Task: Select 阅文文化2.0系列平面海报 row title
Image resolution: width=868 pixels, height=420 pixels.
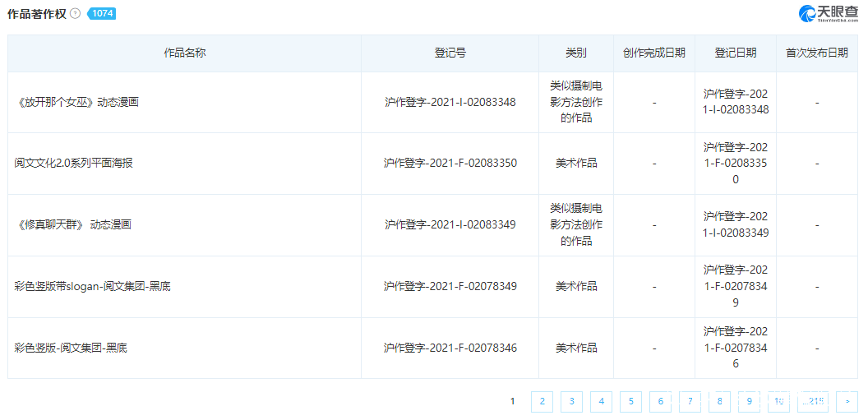Action: coord(73,164)
